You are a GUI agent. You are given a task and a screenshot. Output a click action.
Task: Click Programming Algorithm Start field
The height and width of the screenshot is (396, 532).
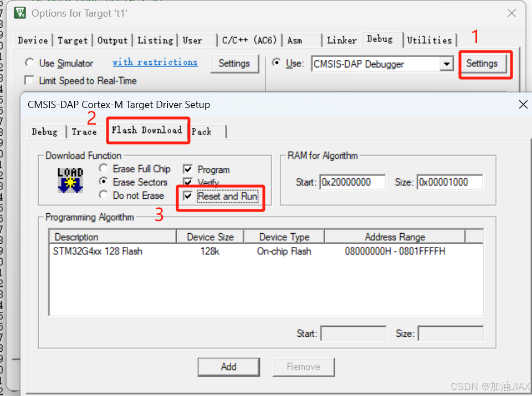[353, 333]
